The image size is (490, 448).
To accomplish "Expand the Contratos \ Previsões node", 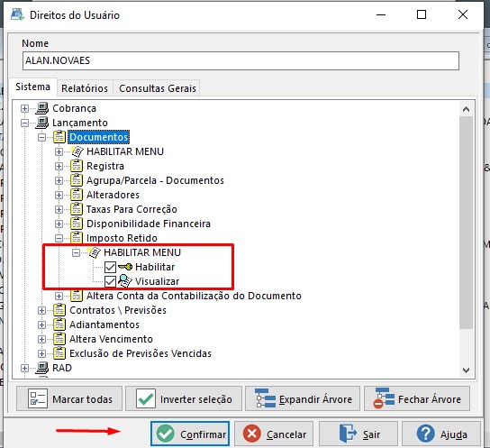I will pyautogui.click(x=41, y=310).
